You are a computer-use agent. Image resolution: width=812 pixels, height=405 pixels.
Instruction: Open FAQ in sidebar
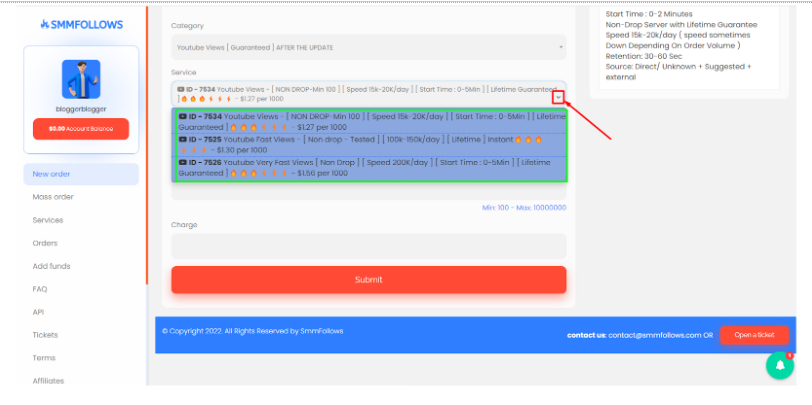click(x=40, y=289)
